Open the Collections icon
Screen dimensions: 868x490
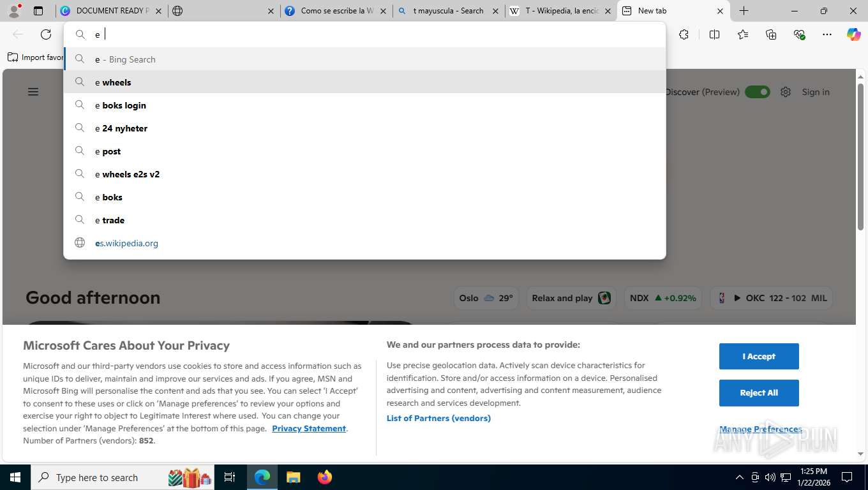pos(771,34)
